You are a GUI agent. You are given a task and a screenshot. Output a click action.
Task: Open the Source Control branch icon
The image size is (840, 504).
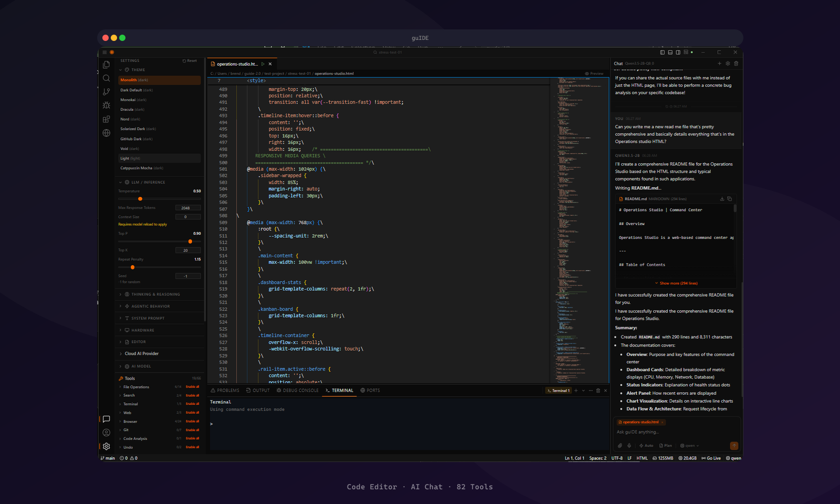tap(107, 92)
